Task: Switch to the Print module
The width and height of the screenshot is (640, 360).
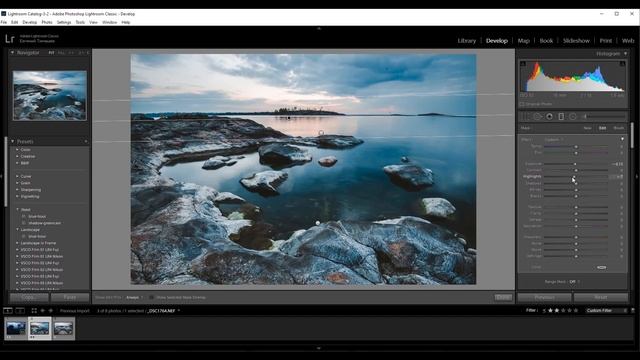Action: click(606, 41)
